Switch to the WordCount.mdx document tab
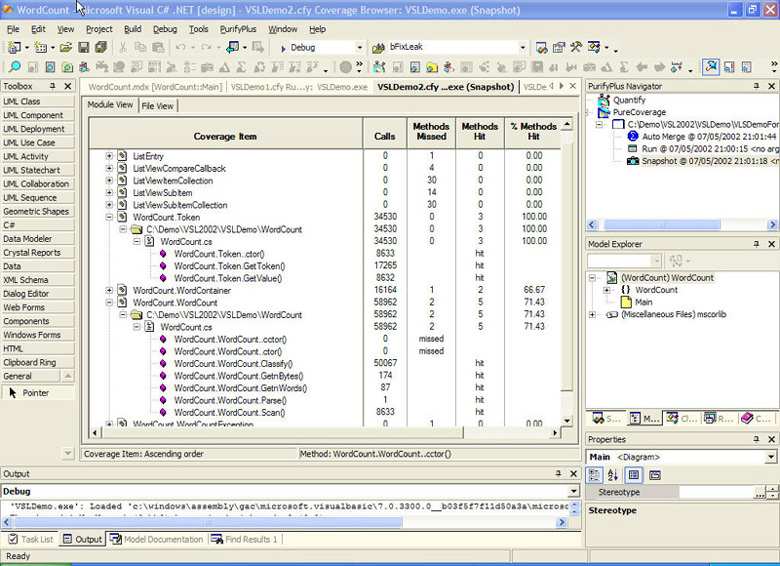 click(x=155, y=87)
